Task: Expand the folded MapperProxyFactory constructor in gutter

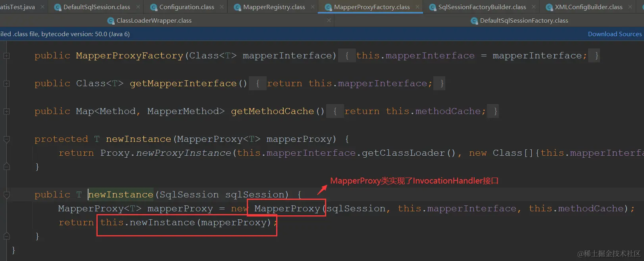Action: point(6,56)
